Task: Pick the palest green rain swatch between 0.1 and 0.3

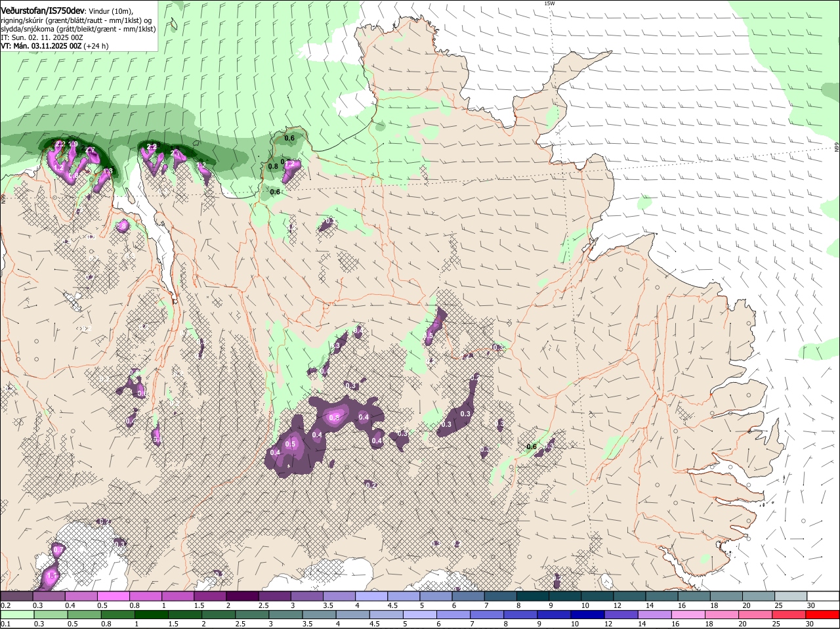Action: pos(16,615)
